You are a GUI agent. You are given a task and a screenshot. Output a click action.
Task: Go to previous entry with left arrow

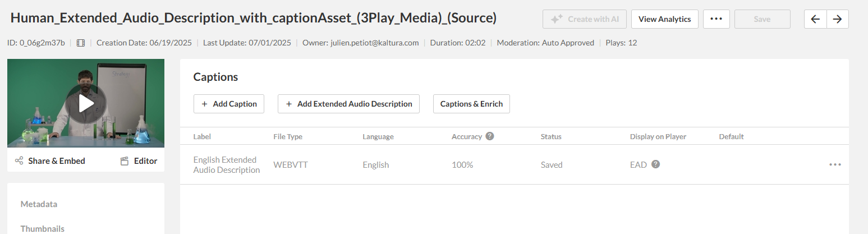click(815, 19)
